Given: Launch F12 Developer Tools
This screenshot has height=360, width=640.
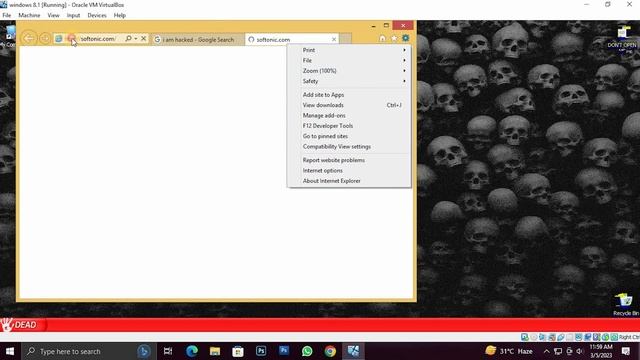Looking at the screenshot, I should point(349,126).
